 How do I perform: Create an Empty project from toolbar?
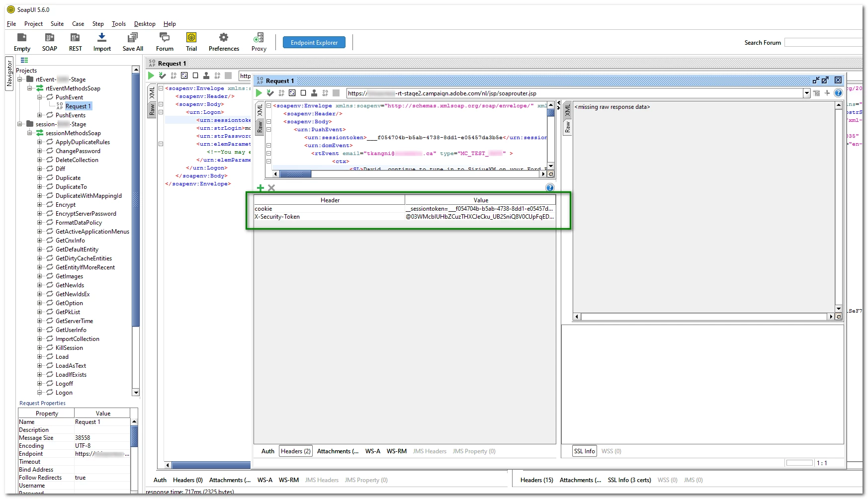pos(22,42)
